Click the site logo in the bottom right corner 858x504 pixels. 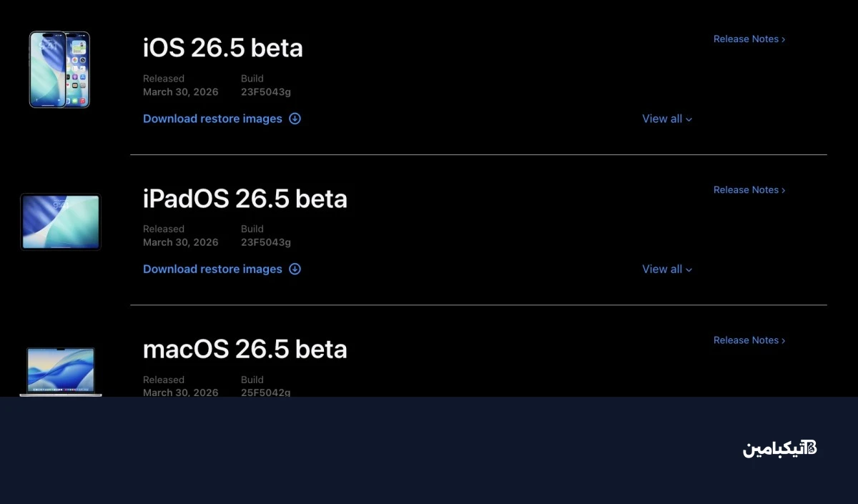779,448
